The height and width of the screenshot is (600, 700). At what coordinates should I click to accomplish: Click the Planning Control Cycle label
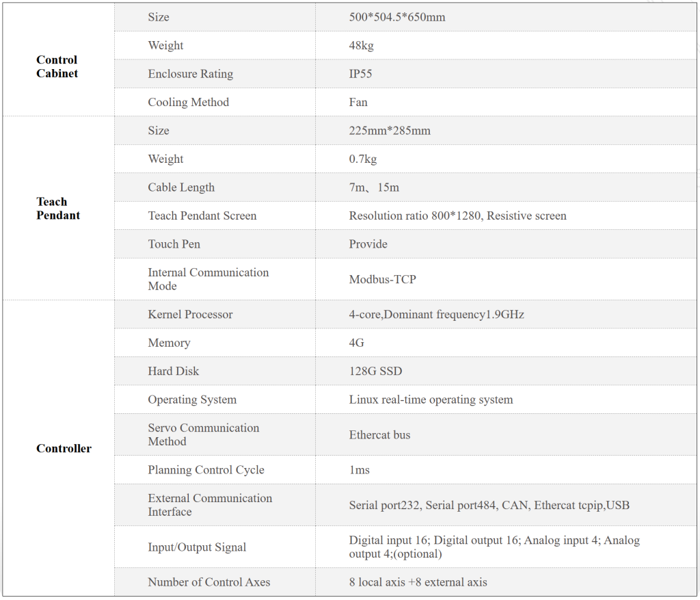[x=206, y=470]
